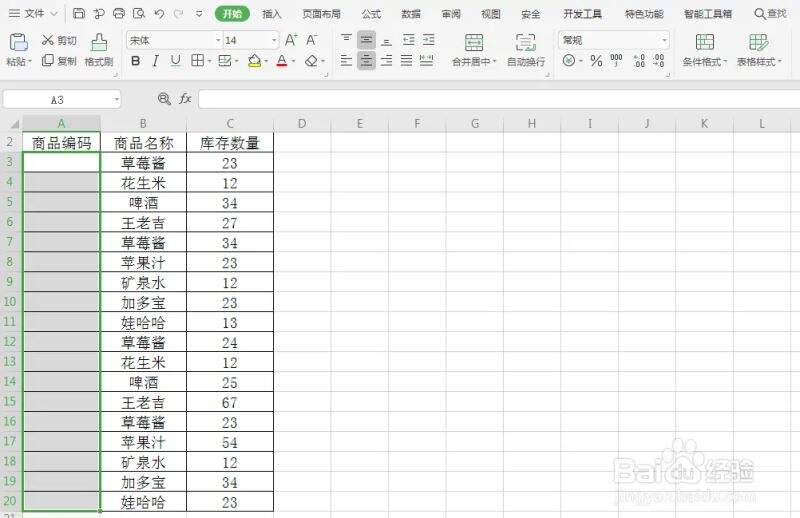The image size is (800, 518).
Task: Toggle top vertical alignment
Action: (x=346, y=39)
